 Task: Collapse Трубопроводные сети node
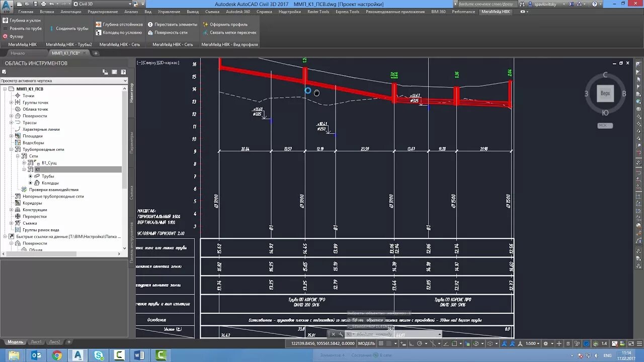pos(12,149)
